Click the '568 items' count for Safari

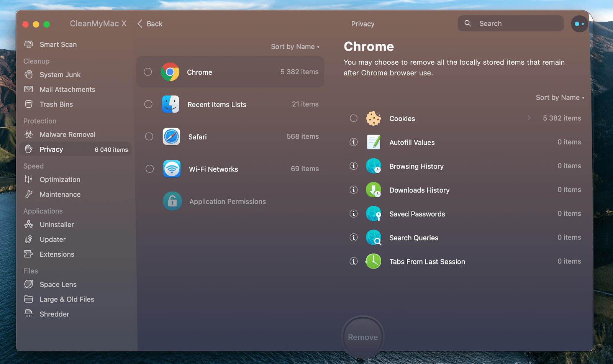pos(303,136)
